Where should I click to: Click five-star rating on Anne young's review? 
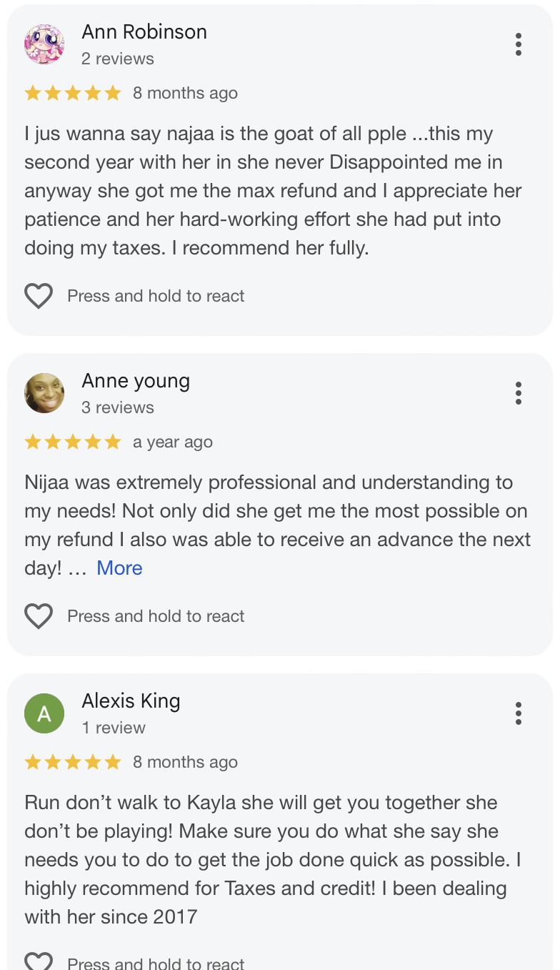coord(73,442)
